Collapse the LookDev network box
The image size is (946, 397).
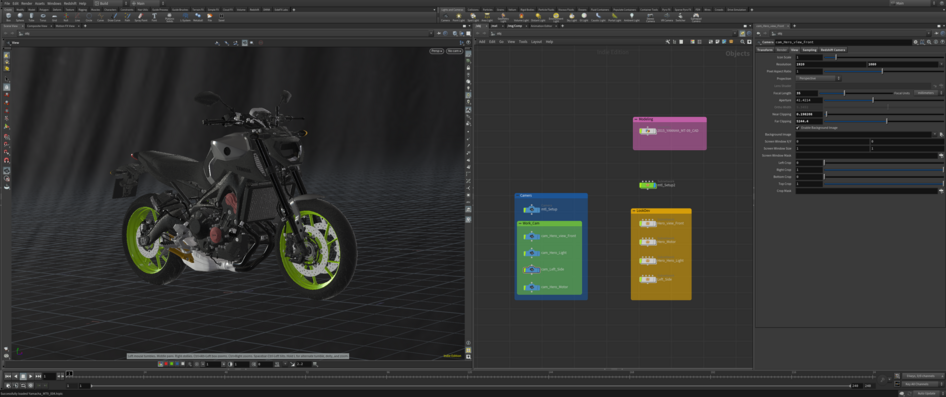pyautogui.click(x=633, y=211)
